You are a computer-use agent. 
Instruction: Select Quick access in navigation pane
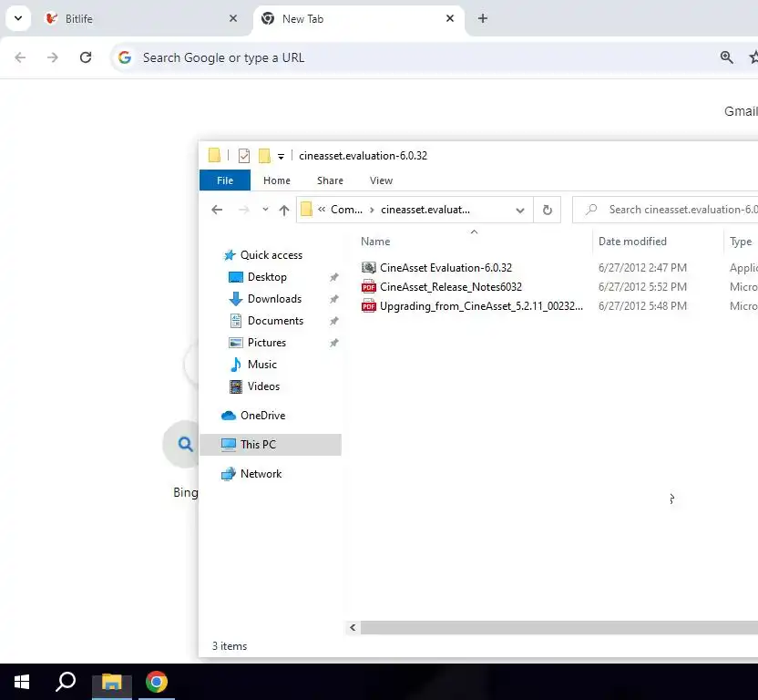coord(271,255)
